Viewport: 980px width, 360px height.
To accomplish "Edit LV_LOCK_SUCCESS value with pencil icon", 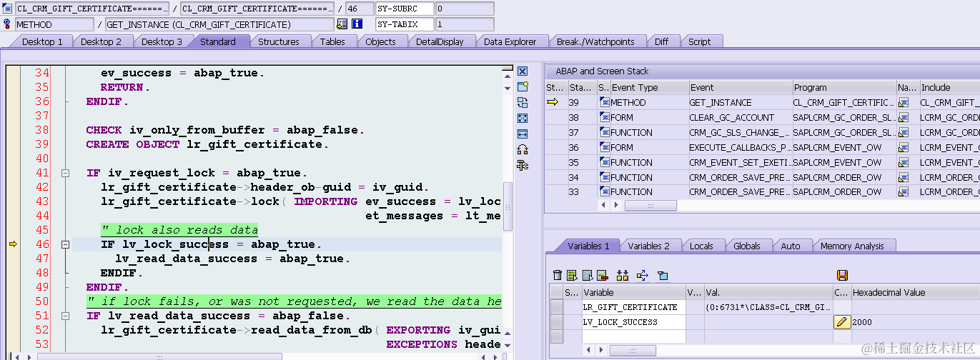I will 842,322.
